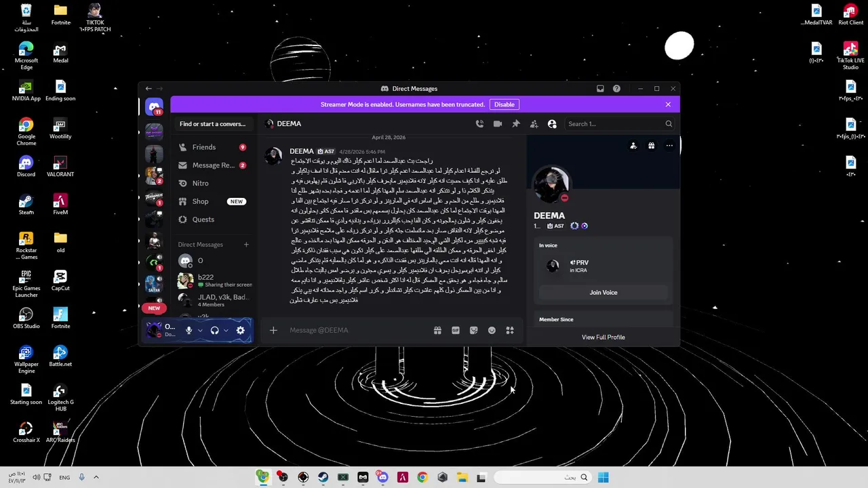Open Discord home direct messages icon

pos(155,107)
